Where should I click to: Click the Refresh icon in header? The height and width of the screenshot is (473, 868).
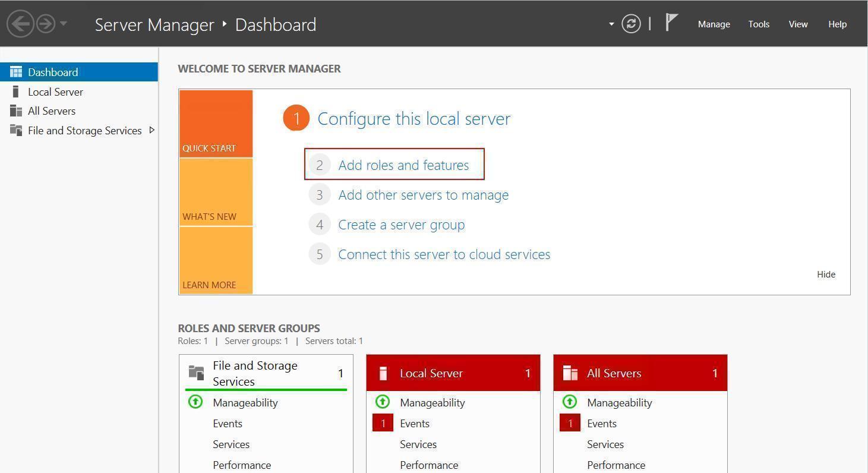(x=631, y=24)
